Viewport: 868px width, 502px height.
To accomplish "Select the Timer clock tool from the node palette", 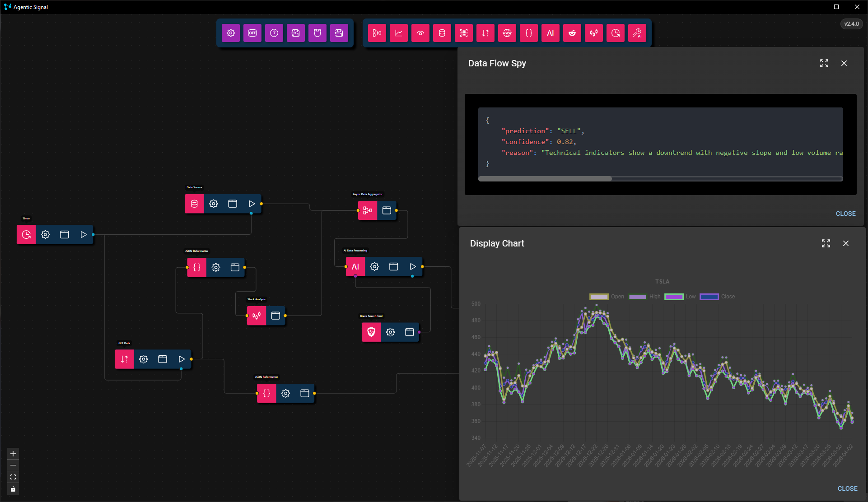I will [615, 33].
